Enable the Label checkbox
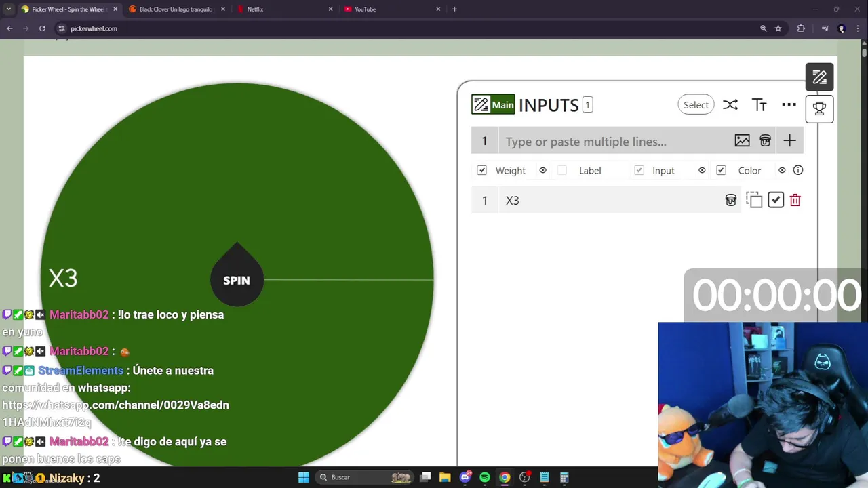The image size is (868, 488). (x=561, y=170)
